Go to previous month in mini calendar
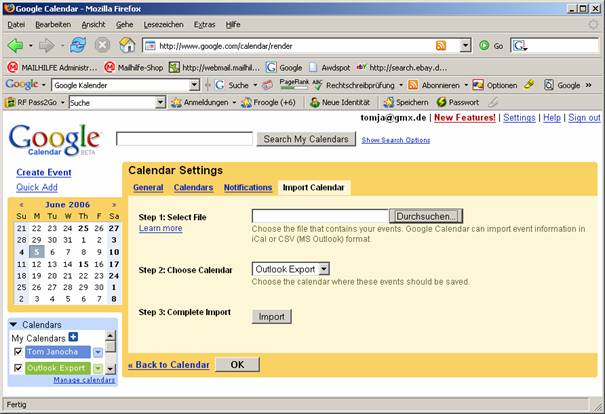 (x=22, y=205)
